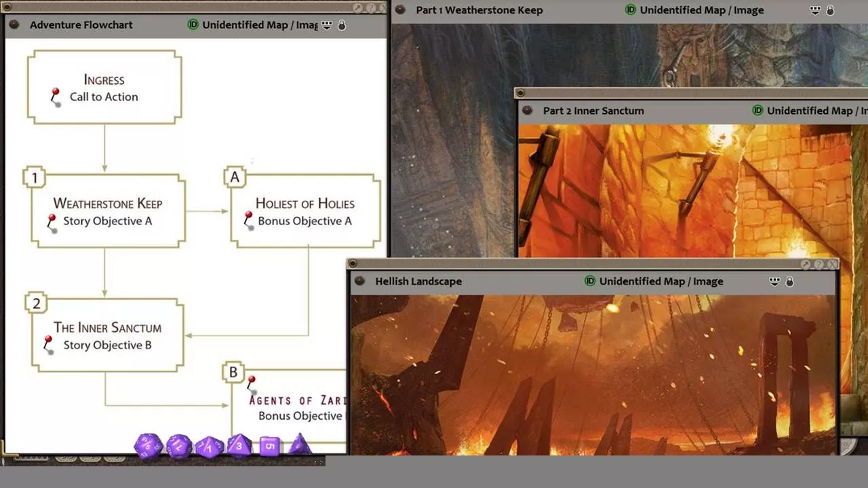Screen dimensions: 868x488
Task: Toggle ID status on Adventure Flowchart
Action: pos(193,25)
